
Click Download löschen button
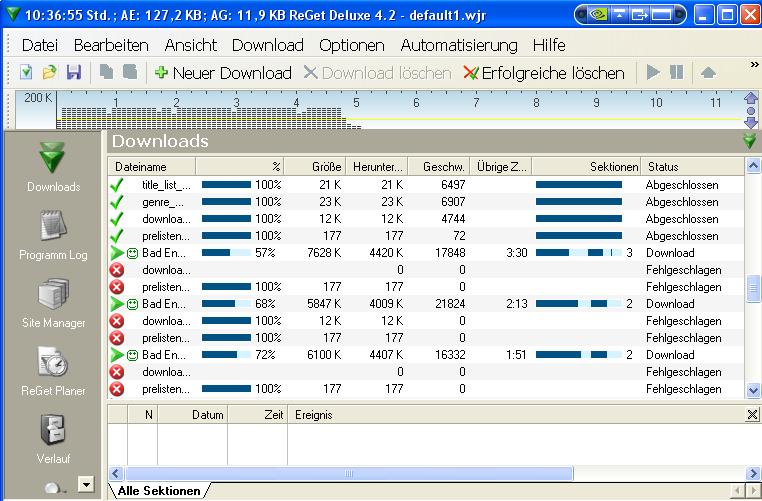(x=378, y=73)
